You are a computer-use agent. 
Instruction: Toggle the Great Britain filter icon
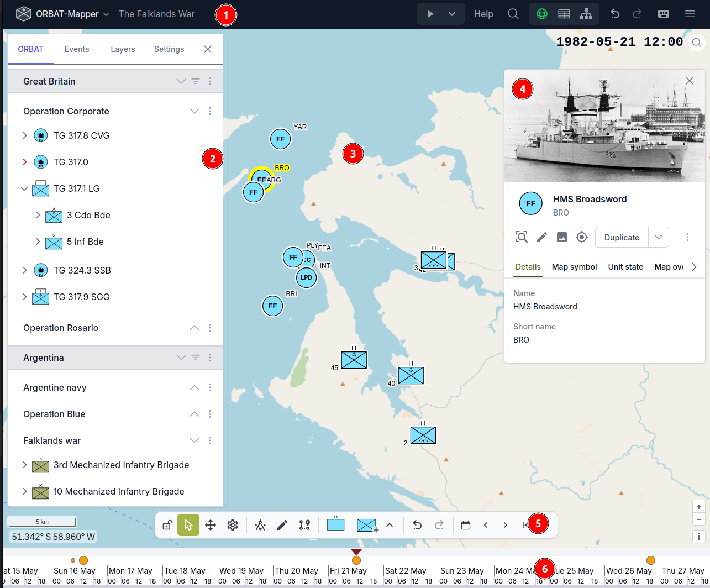(x=196, y=81)
